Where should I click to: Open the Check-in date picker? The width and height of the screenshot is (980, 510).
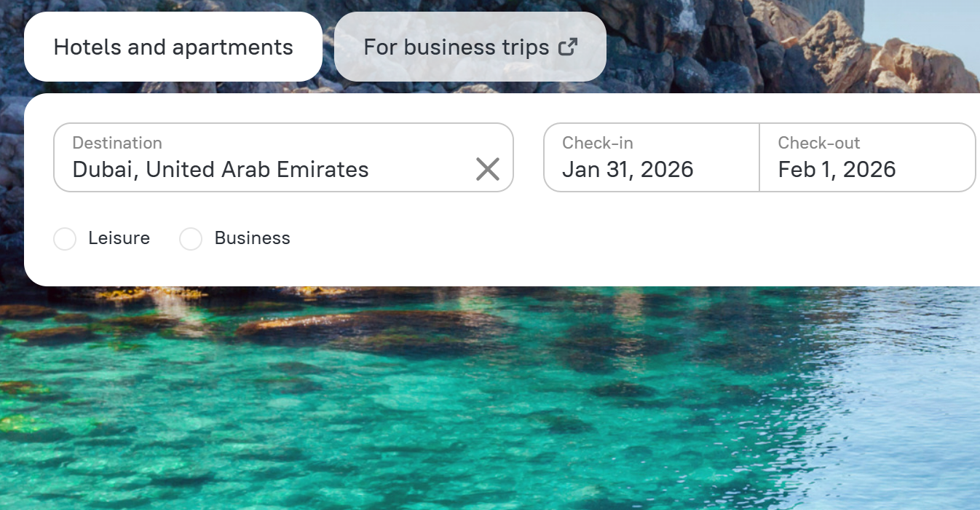(x=651, y=157)
